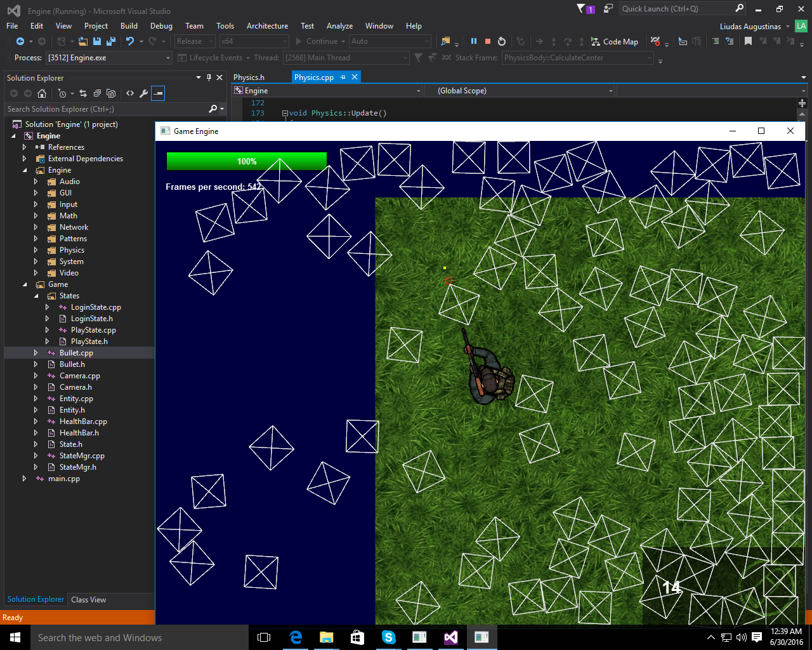Restart the debug session

pos(502,41)
